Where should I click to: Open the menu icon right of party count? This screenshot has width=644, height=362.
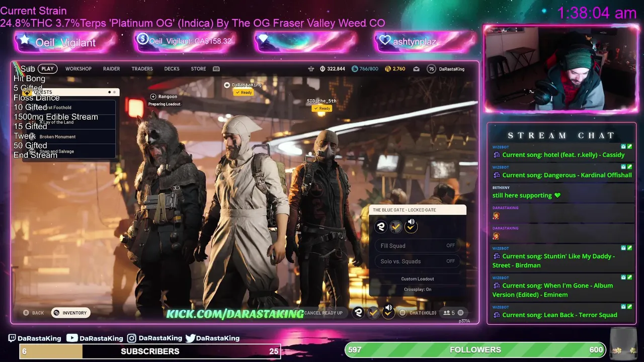point(460,313)
